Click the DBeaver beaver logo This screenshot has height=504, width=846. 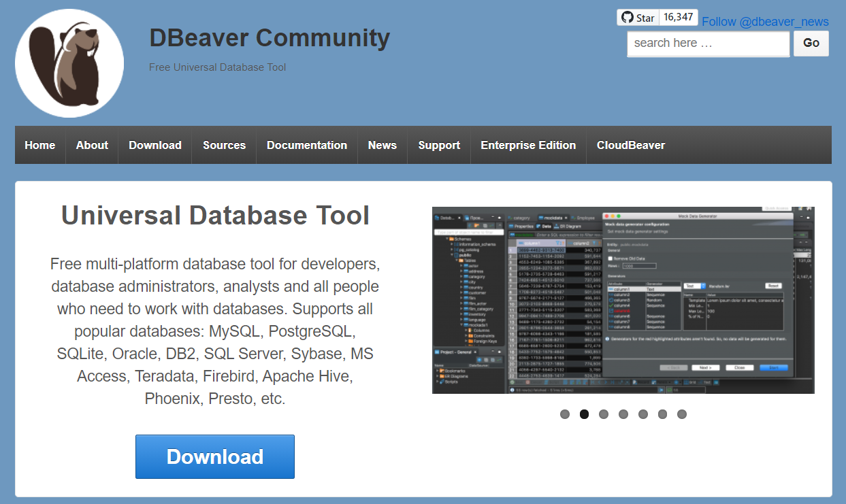coord(69,62)
